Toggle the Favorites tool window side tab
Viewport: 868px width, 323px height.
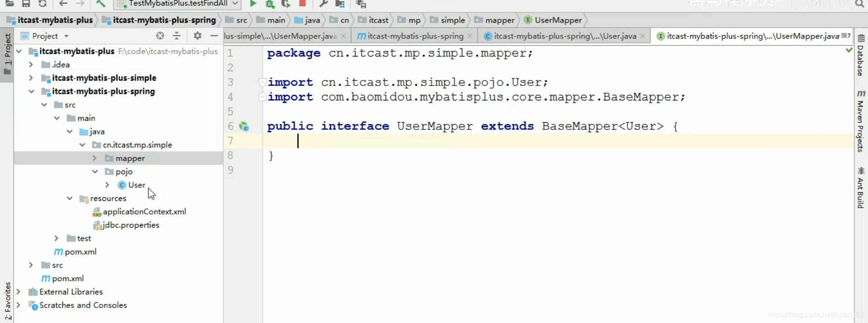point(8,301)
